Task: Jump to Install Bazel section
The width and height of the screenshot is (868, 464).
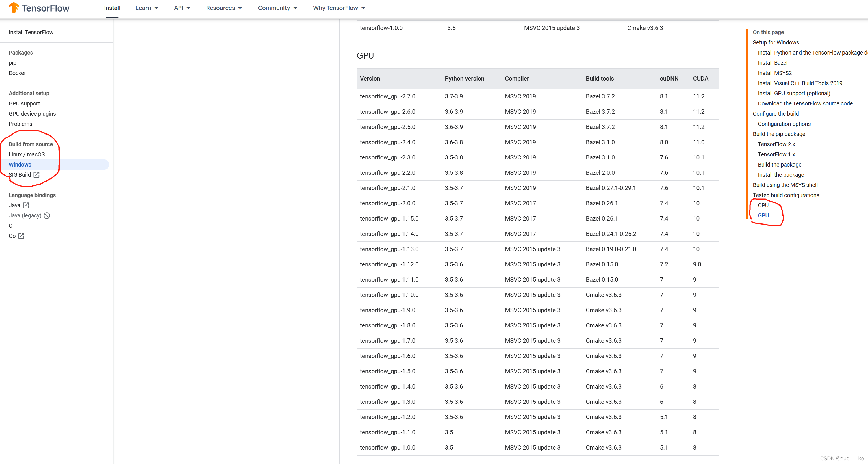Action: (x=772, y=63)
